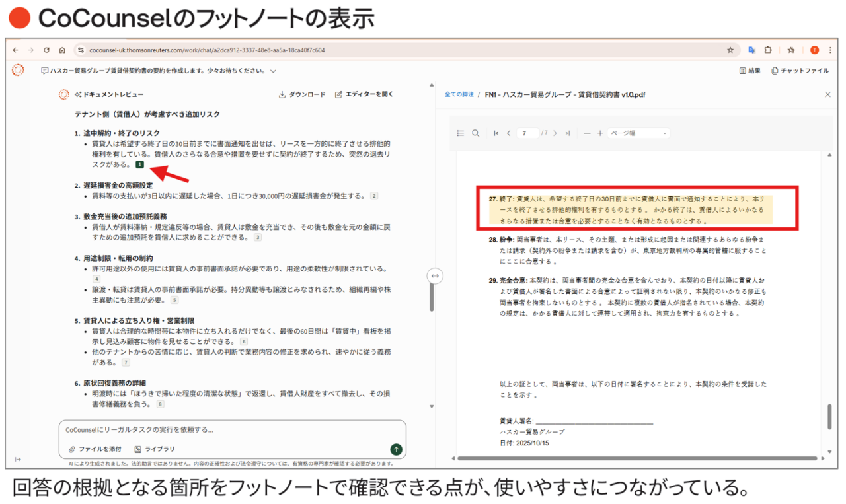Open the extensions puzzle icon
The image size is (846, 504).
tap(768, 50)
